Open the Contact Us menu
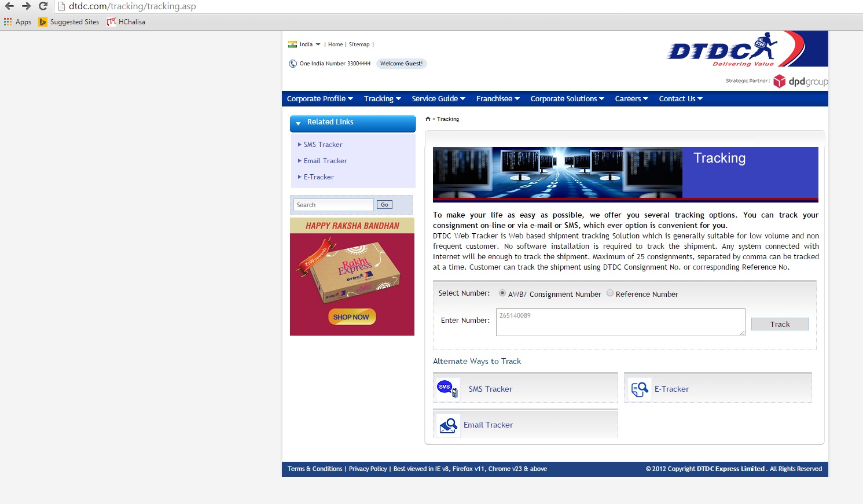Viewport: 863px width, 504px height. (x=680, y=99)
